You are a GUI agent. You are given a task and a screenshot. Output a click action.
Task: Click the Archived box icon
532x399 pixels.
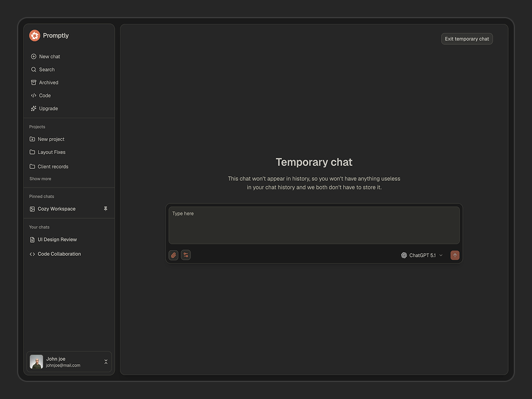pyautogui.click(x=34, y=82)
